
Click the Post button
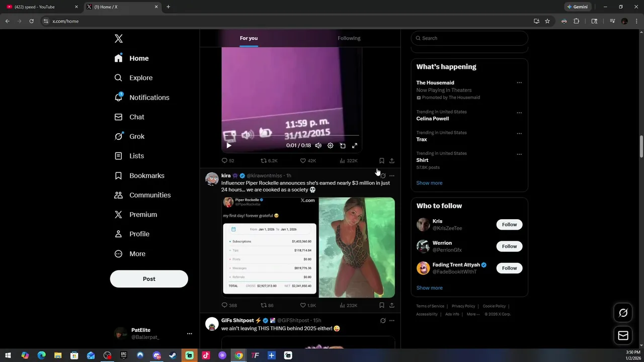[x=149, y=279]
